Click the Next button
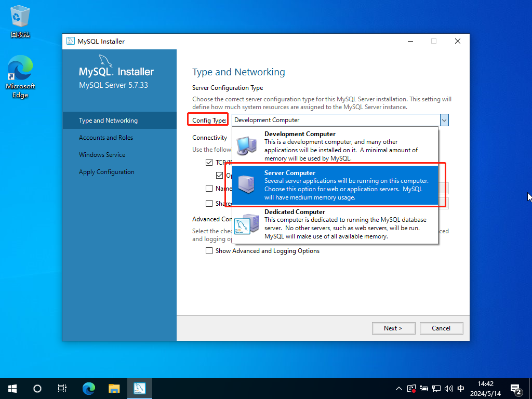This screenshot has height=399, width=532. [x=393, y=328]
